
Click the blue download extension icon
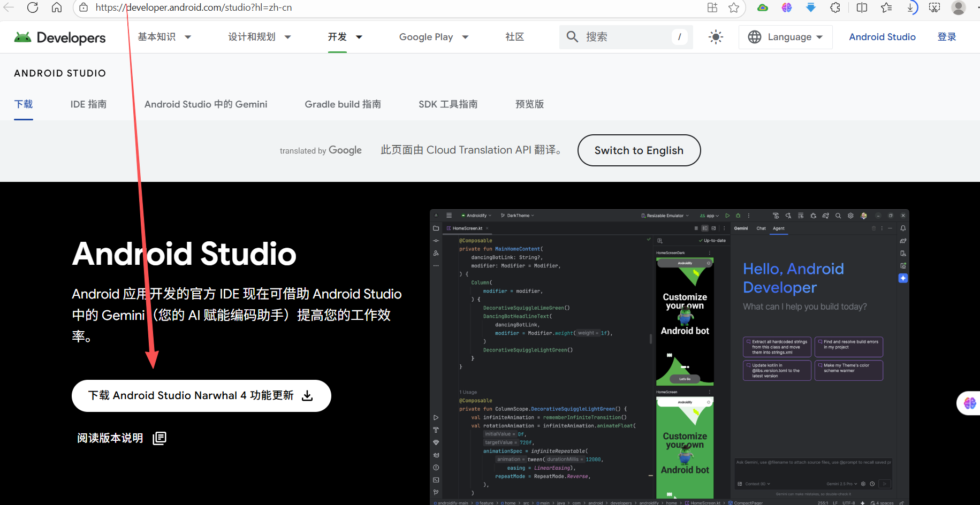click(x=811, y=7)
